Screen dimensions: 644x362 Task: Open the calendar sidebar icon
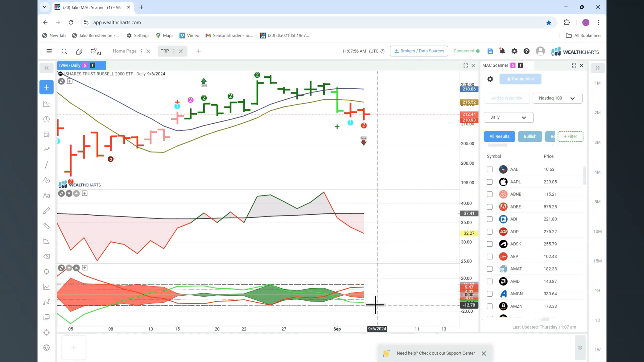(x=47, y=134)
